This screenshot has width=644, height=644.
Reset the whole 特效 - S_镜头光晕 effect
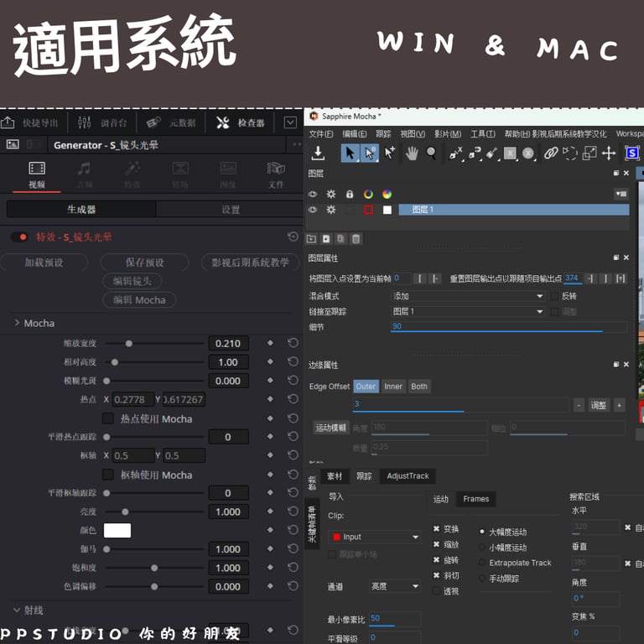click(293, 236)
